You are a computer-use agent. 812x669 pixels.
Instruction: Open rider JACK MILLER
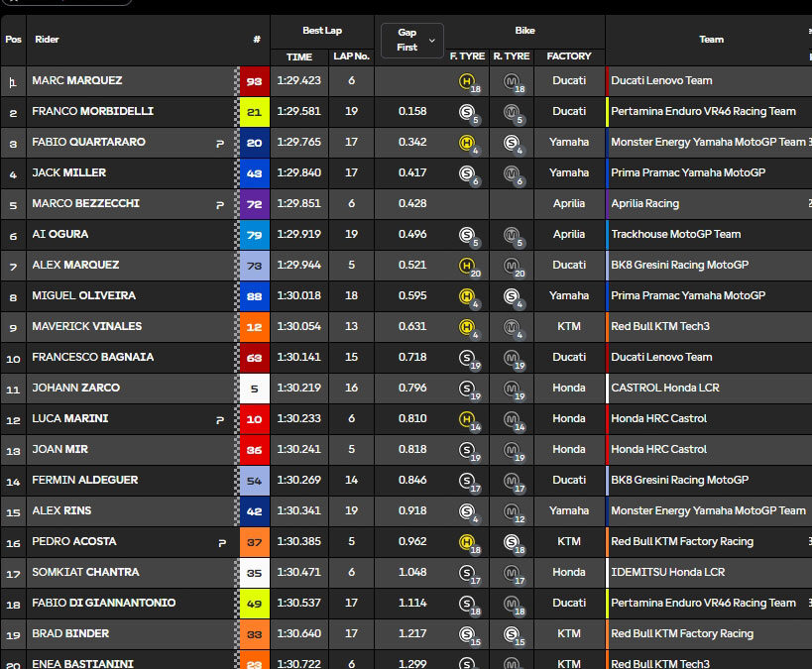(x=68, y=172)
